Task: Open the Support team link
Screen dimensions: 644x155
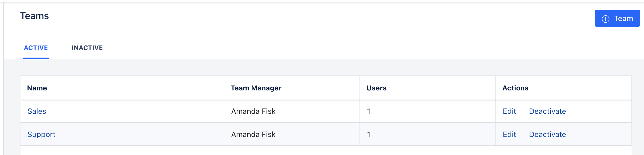Action: (x=41, y=135)
